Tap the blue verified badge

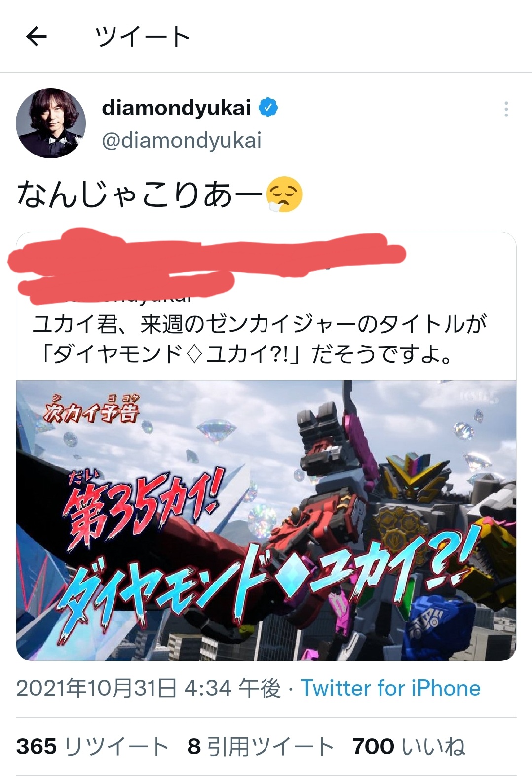[x=268, y=108]
